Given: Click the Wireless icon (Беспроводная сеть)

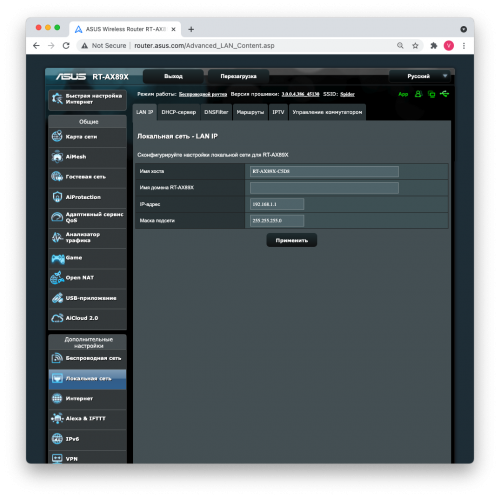Looking at the screenshot, I should 57,358.
